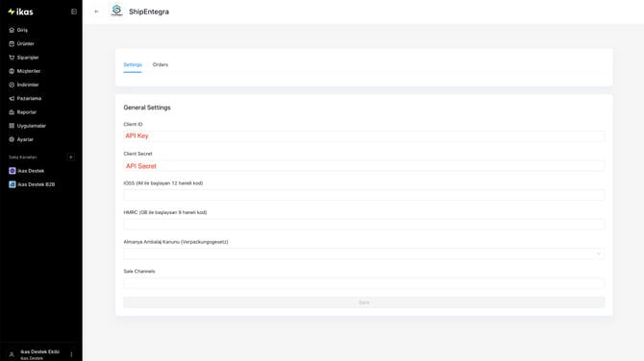Open Siparişler orders cart icon
The image size is (644, 361).
click(12, 58)
